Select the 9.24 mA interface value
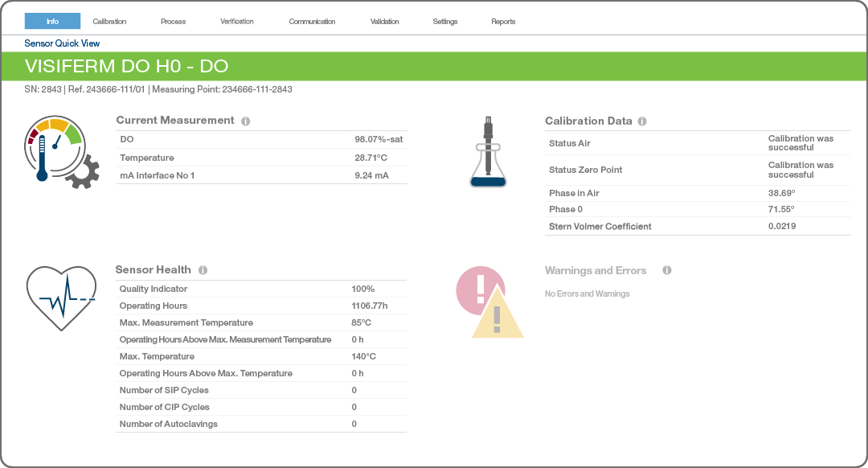 pos(371,175)
